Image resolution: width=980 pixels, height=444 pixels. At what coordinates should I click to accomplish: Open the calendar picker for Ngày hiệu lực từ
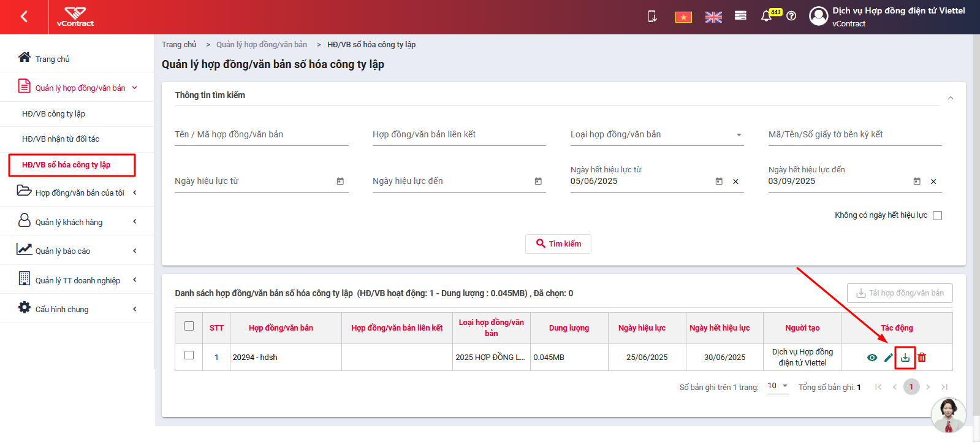point(340,182)
